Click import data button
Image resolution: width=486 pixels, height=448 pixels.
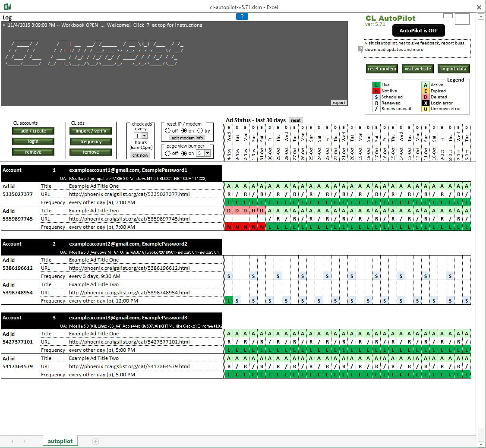pyautogui.click(x=454, y=69)
